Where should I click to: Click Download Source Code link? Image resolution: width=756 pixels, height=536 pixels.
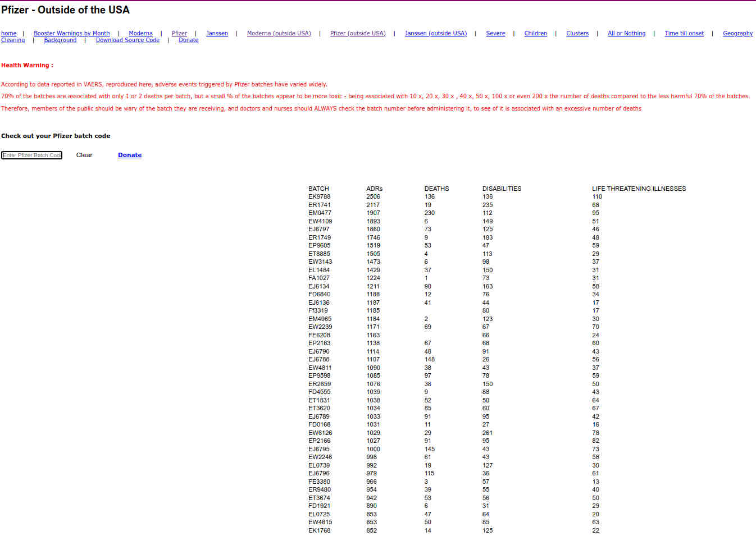click(x=128, y=40)
